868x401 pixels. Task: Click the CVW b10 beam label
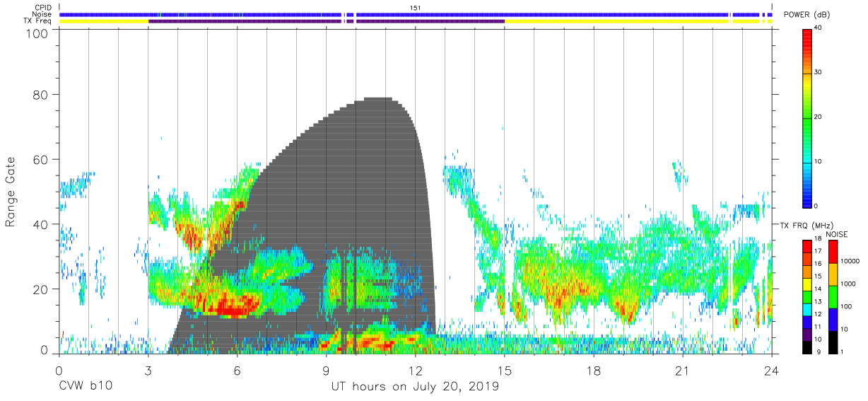86,387
